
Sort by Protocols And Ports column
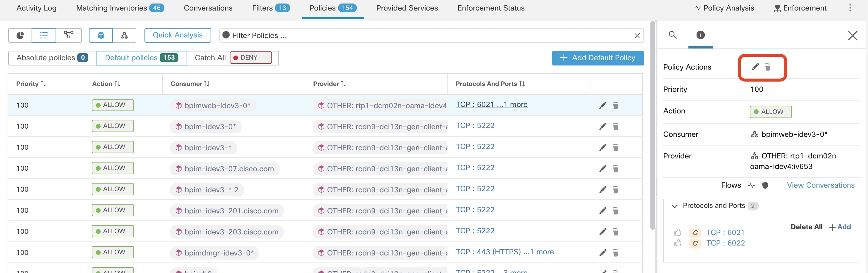click(x=490, y=84)
